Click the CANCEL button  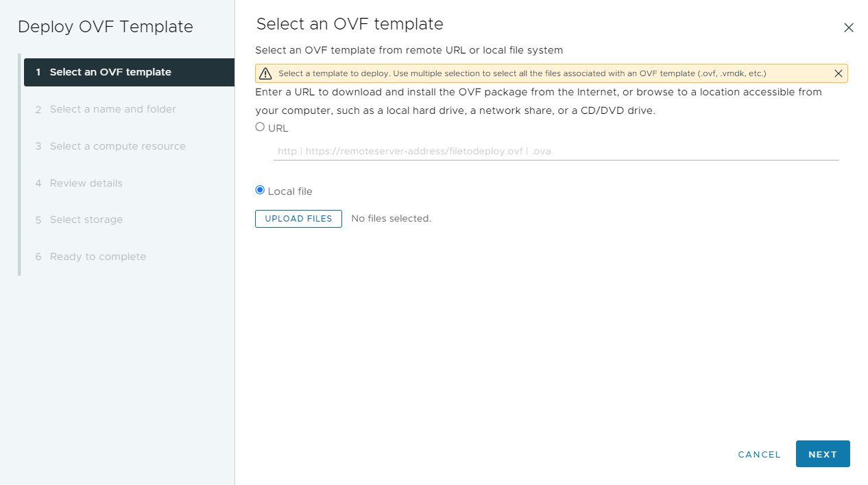(x=759, y=454)
